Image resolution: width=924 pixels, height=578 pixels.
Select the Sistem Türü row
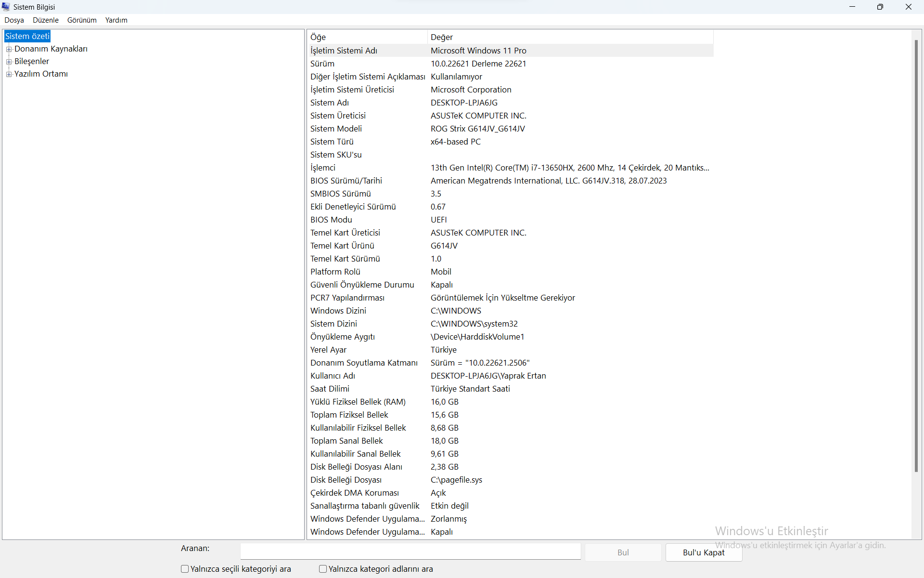point(511,142)
